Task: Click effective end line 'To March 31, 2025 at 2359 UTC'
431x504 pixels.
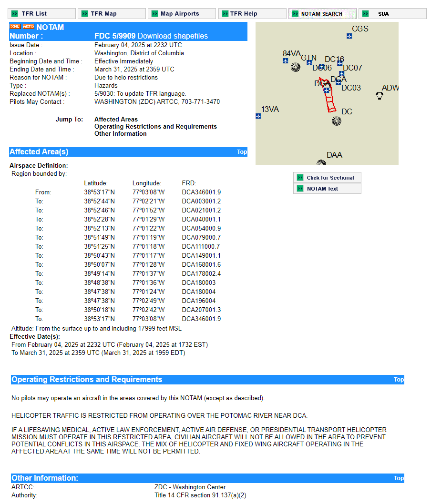Action: (x=98, y=353)
